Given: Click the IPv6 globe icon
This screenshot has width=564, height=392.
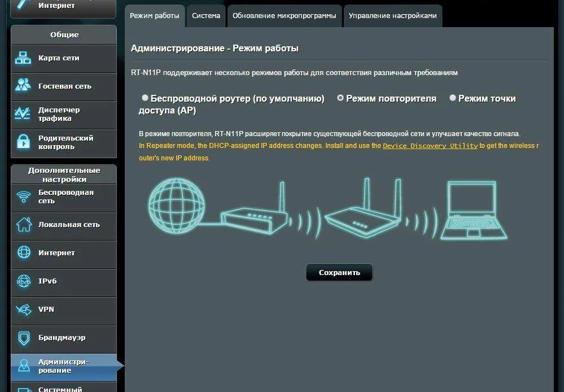Looking at the screenshot, I should [24, 281].
